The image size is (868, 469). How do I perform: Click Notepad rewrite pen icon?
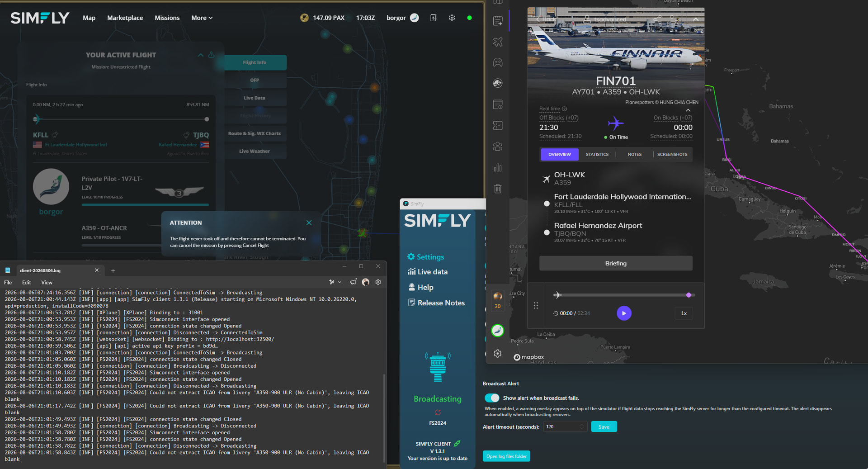click(332, 282)
